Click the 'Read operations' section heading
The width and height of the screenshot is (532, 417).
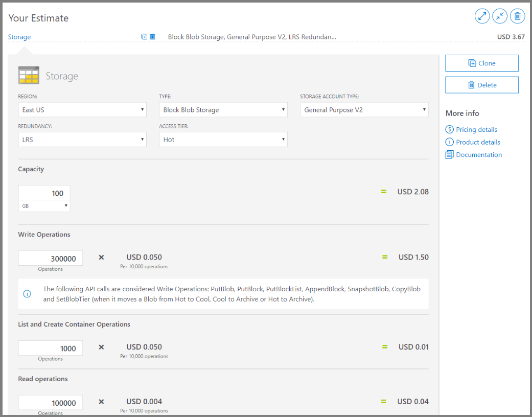point(43,379)
